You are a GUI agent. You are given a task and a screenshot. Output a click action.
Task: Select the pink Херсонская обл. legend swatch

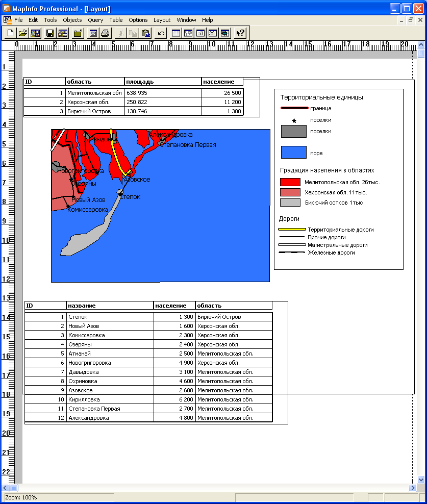point(290,192)
